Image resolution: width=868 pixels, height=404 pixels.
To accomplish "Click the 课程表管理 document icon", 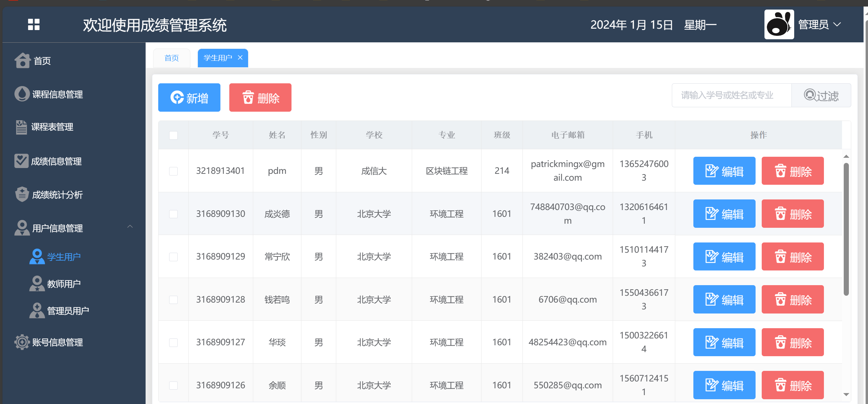I will point(21,127).
